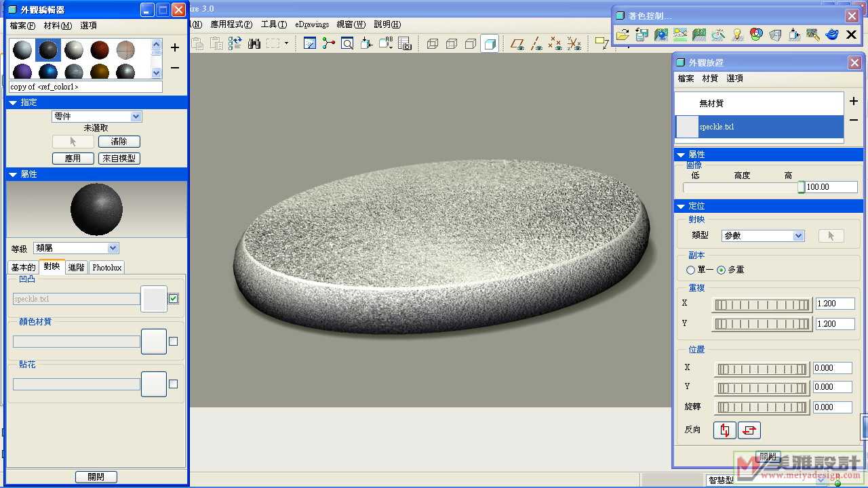Toggle datum axis display icon
Image resolution: width=868 pixels, height=488 pixels.
(x=536, y=44)
